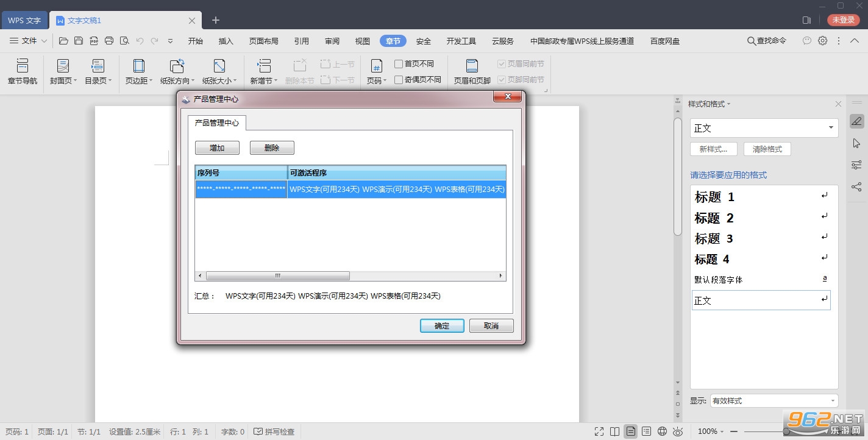Click the 页边距 page margins icon
The image size is (868, 440).
tap(139, 66)
